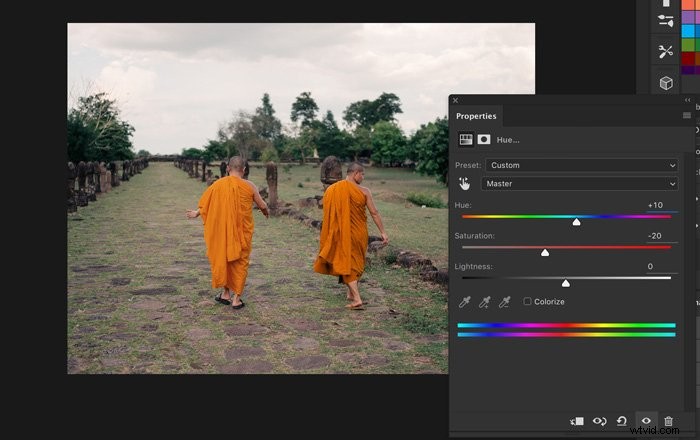View previous state with eye-arrow icon
Image resolution: width=700 pixels, height=440 pixels.
[x=600, y=421]
